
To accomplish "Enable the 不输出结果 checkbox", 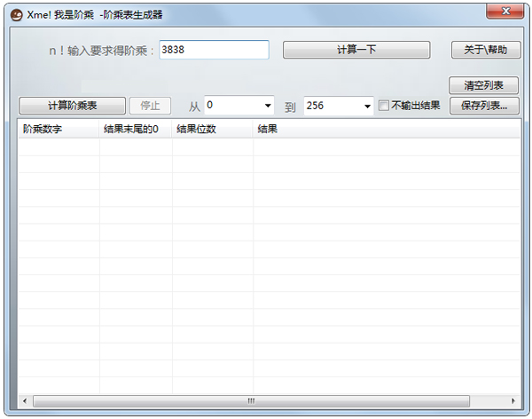I will pos(384,106).
